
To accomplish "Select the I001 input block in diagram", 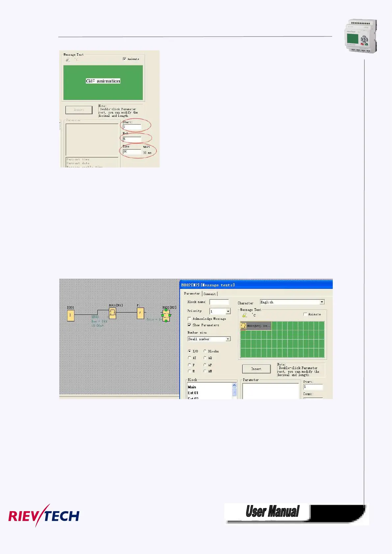I will 70,315.
